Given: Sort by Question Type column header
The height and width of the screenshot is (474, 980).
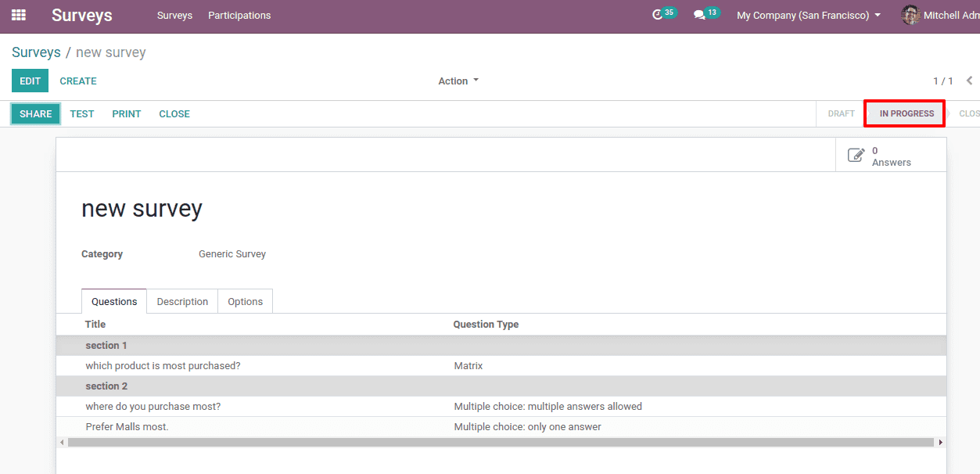Looking at the screenshot, I should coord(486,324).
